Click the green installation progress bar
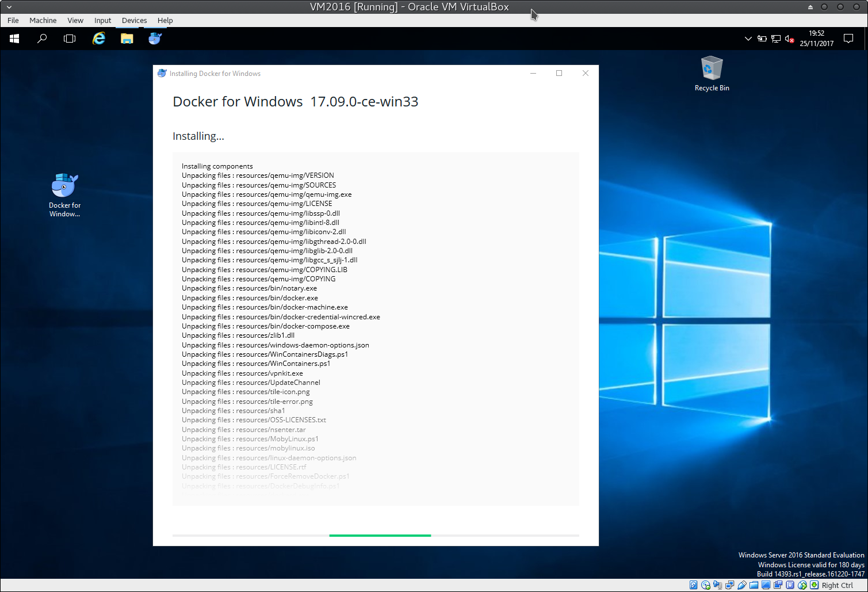The width and height of the screenshot is (868, 592). point(380,535)
